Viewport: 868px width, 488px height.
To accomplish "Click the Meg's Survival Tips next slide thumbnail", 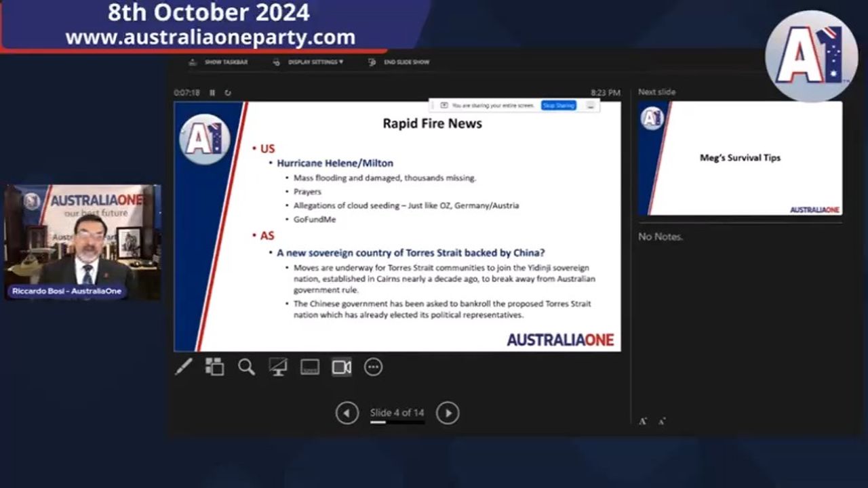I will point(740,158).
